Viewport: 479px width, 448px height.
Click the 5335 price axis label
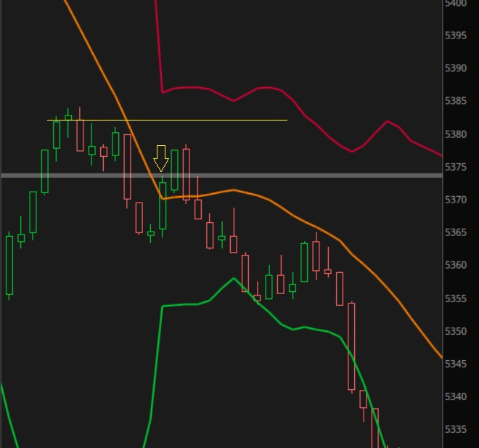(x=456, y=429)
